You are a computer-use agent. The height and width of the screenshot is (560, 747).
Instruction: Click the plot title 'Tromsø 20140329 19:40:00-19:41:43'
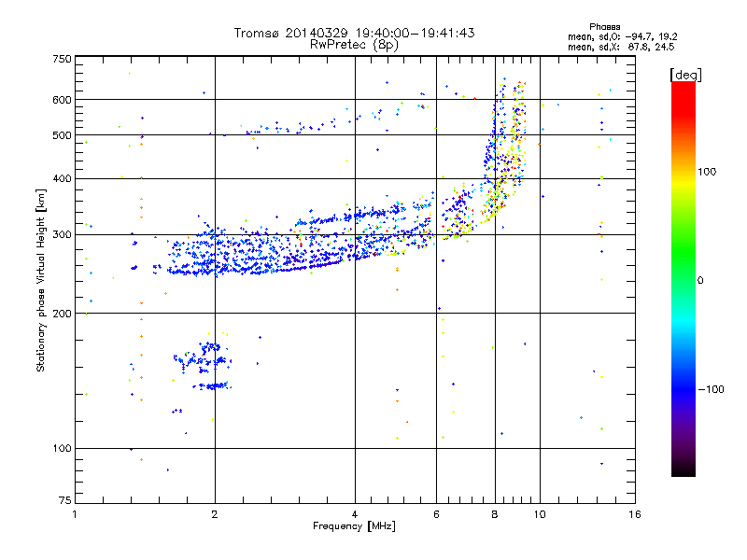(354, 33)
